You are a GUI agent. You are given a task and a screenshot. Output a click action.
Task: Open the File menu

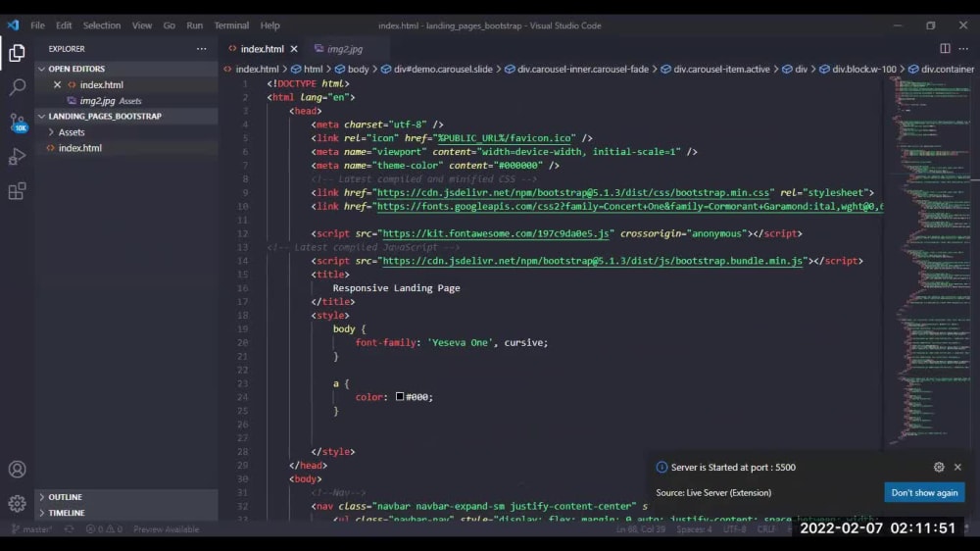pos(37,25)
